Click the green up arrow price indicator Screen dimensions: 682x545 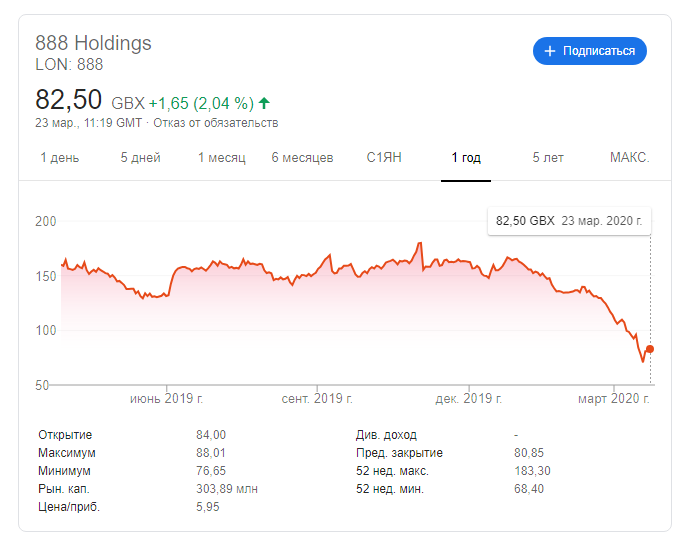[x=264, y=102]
